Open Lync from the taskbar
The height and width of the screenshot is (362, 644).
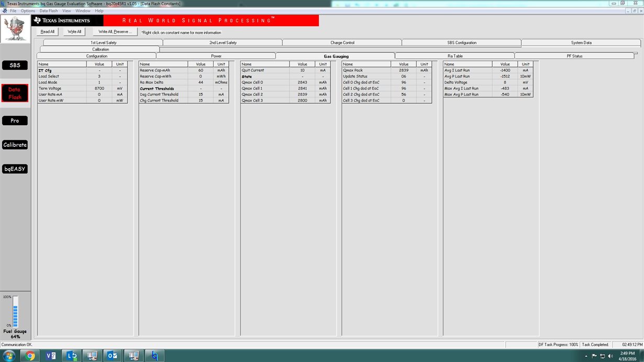(72, 356)
